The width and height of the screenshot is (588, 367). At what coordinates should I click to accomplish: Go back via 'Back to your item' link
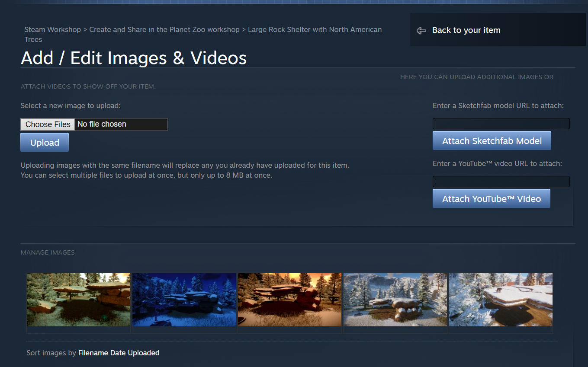[466, 30]
